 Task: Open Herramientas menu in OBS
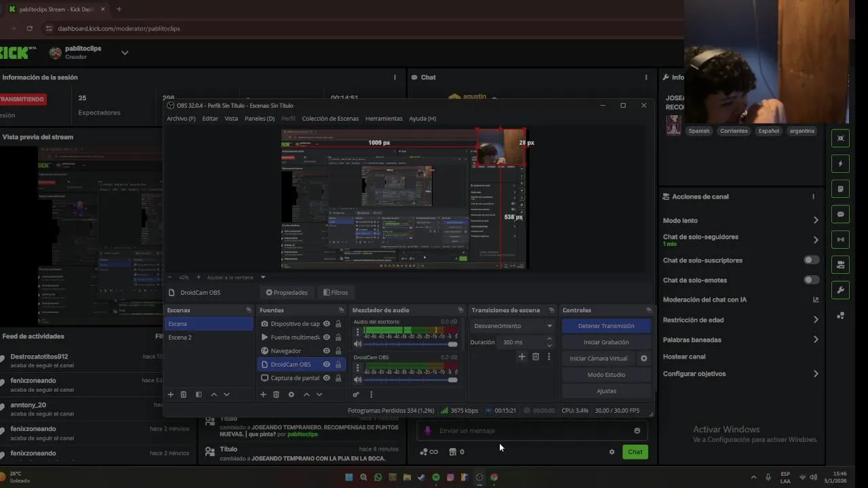384,119
